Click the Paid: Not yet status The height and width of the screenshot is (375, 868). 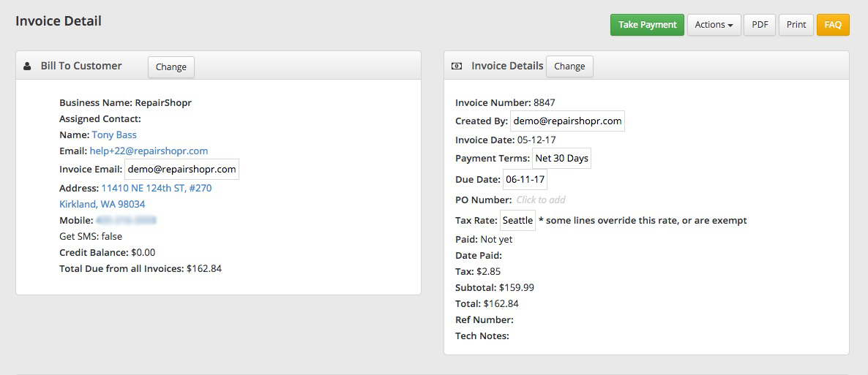pos(484,240)
